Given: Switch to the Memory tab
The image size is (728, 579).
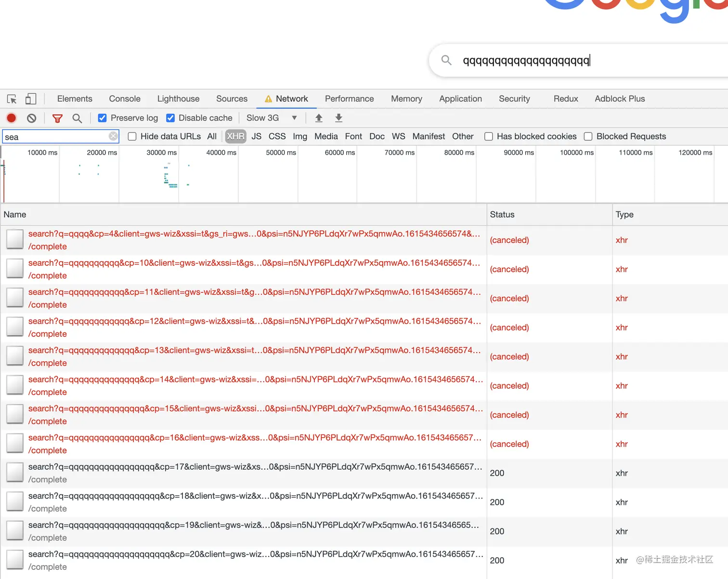Looking at the screenshot, I should click(x=406, y=99).
